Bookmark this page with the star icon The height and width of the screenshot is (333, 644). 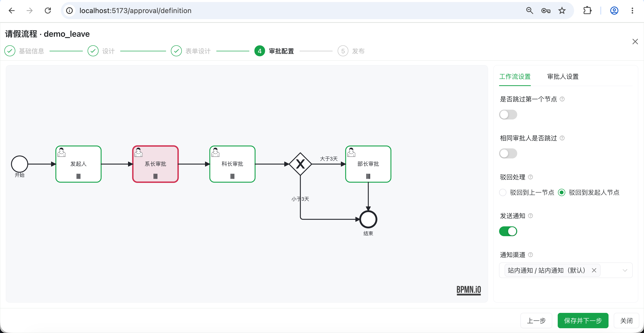pyautogui.click(x=562, y=11)
